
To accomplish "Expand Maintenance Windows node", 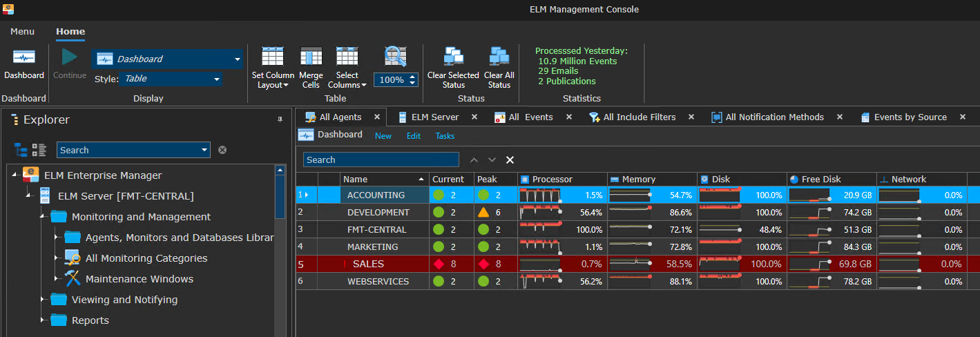I will (56, 279).
